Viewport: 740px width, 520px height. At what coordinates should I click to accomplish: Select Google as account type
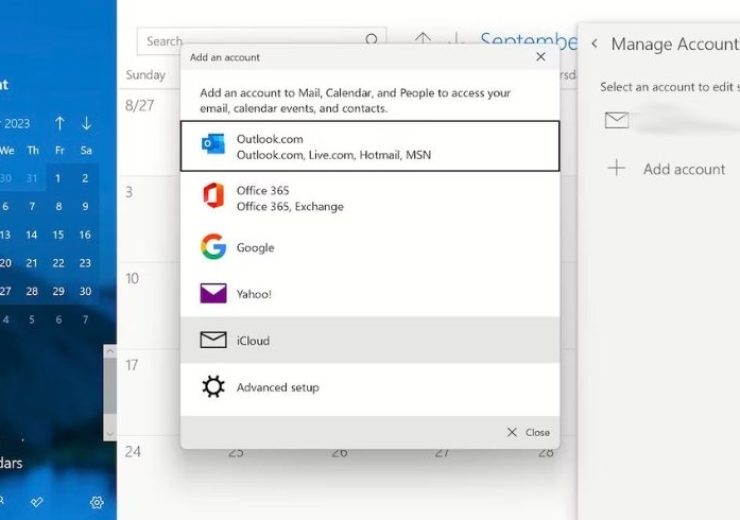(x=370, y=247)
